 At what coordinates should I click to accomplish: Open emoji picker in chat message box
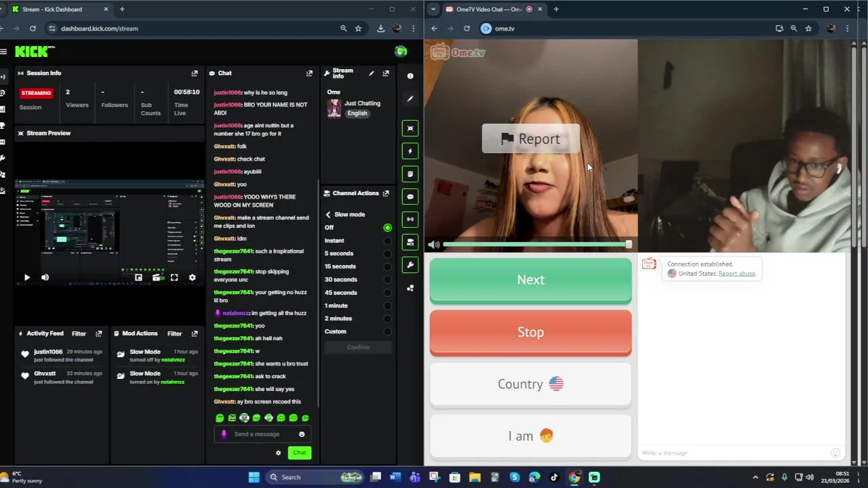click(302, 434)
